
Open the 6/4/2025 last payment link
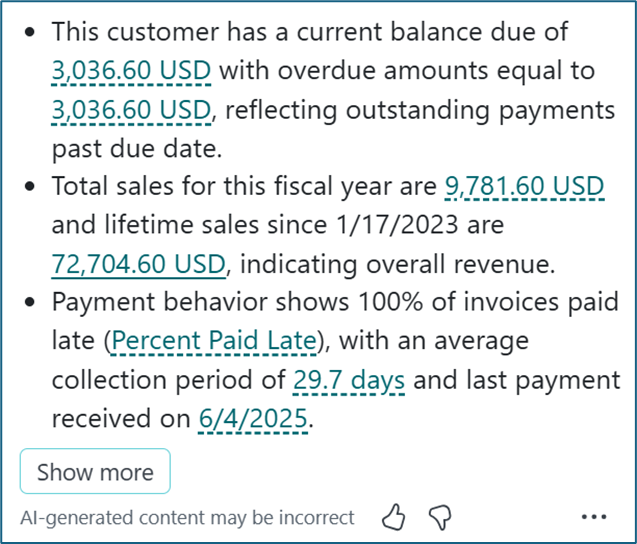pyautogui.click(x=253, y=420)
